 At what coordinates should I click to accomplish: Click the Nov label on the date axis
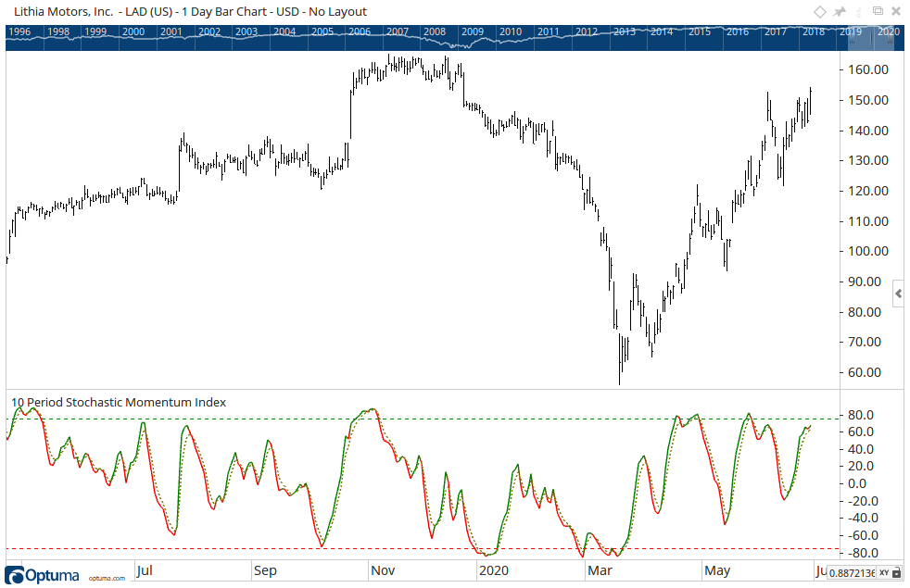pos(383,570)
